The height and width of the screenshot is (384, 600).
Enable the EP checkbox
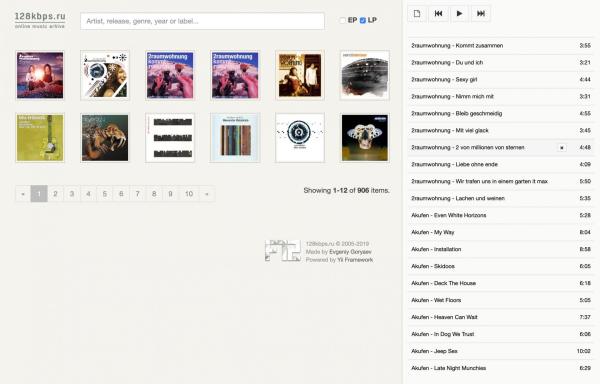tap(342, 20)
